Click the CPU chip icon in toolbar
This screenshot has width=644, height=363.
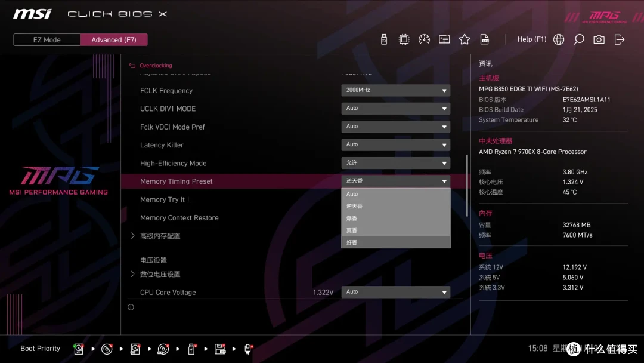[404, 39]
